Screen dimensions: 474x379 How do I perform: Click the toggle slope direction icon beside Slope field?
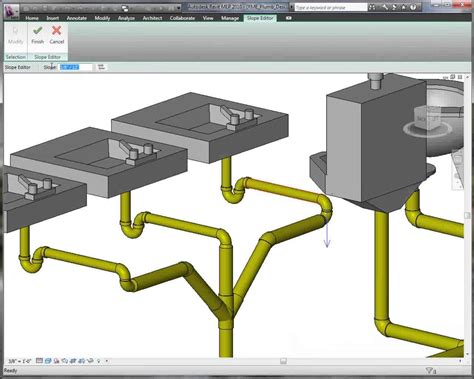(x=101, y=67)
